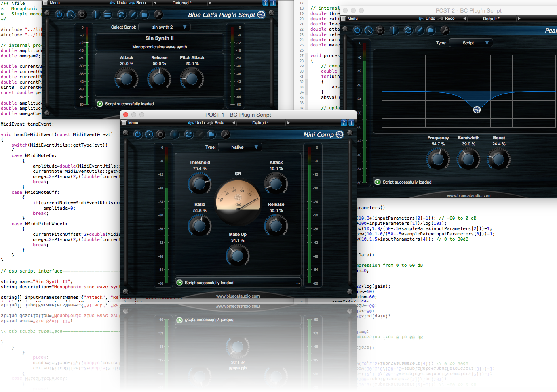
Task: Click EQ curve handle in POST 2 graph
Action: [x=477, y=110]
